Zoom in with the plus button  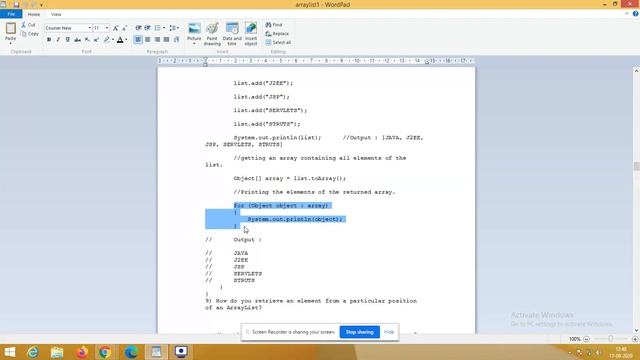[635, 339]
